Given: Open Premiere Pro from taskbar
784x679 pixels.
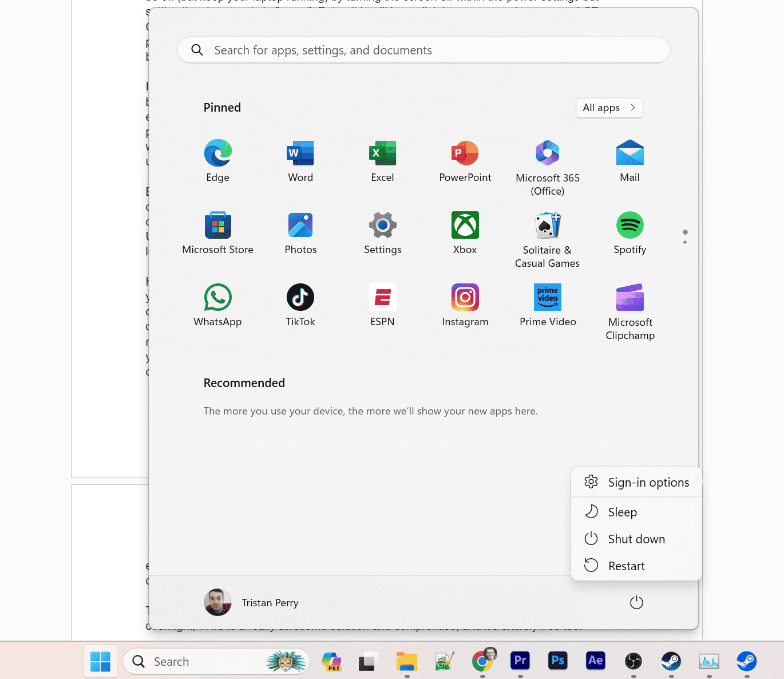Looking at the screenshot, I should pyautogui.click(x=520, y=661).
